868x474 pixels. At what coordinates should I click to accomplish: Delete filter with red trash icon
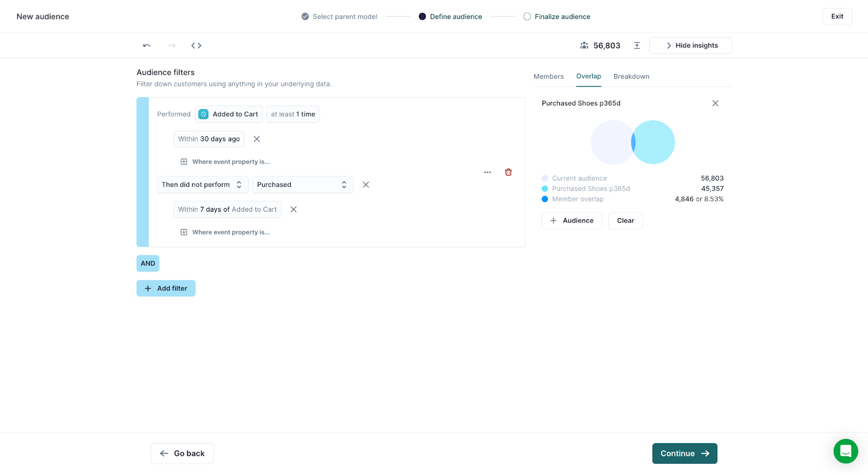pyautogui.click(x=508, y=172)
